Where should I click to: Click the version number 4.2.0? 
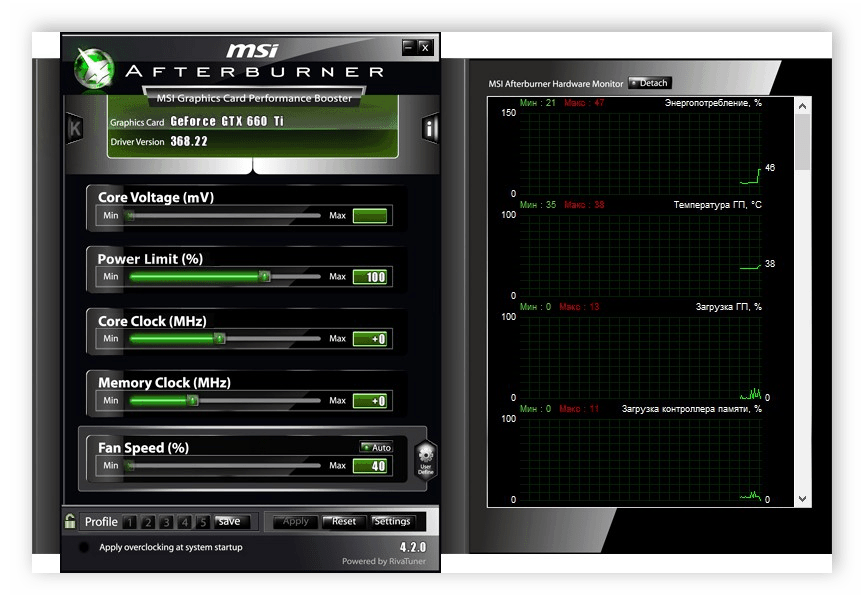coord(413,547)
